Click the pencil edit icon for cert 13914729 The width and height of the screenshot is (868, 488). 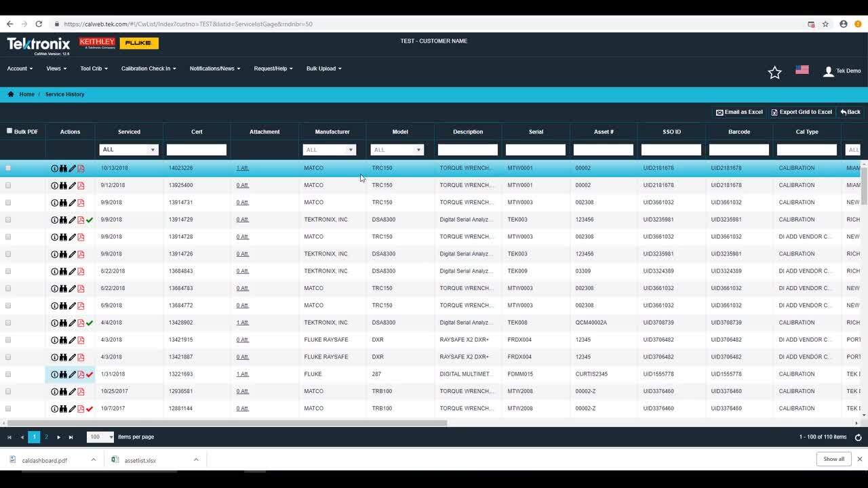(72, 220)
